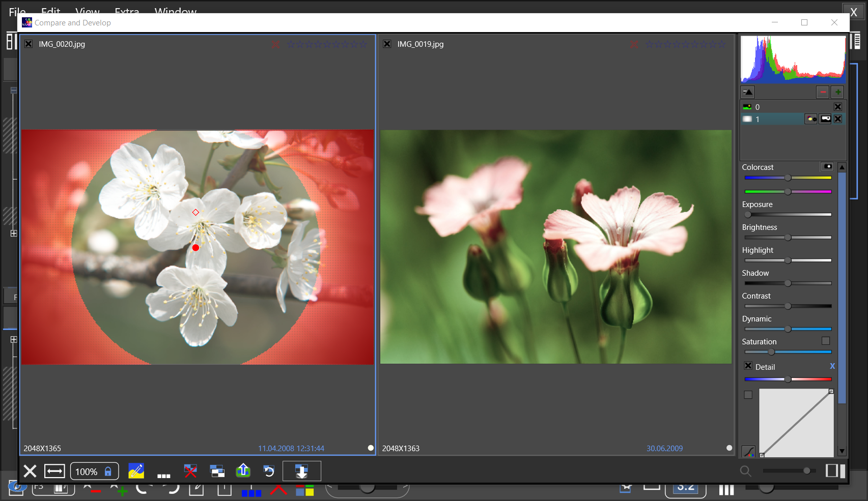Screen dimensions: 868x501
Task: Toggle the Detail checkbox
Action: click(x=748, y=366)
